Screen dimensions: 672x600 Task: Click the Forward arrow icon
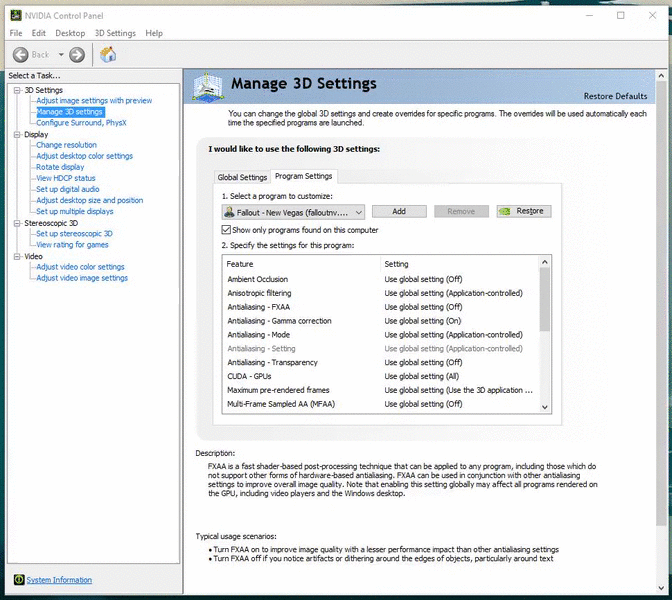pyautogui.click(x=77, y=55)
